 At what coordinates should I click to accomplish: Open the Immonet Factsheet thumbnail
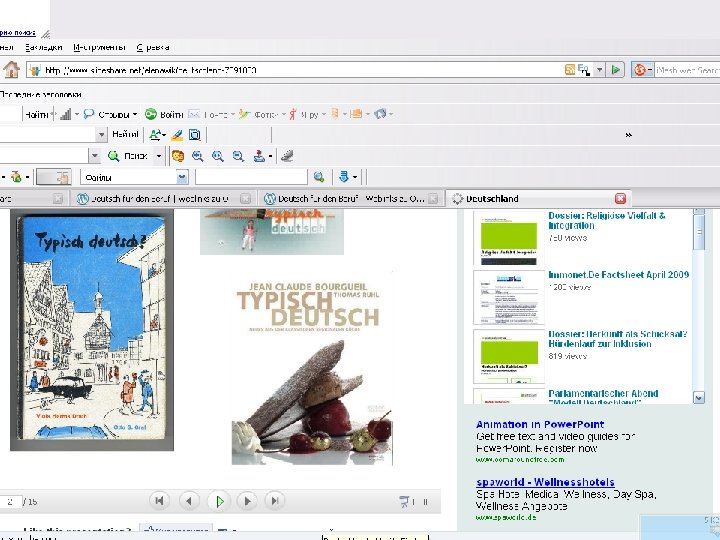click(509, 297)
